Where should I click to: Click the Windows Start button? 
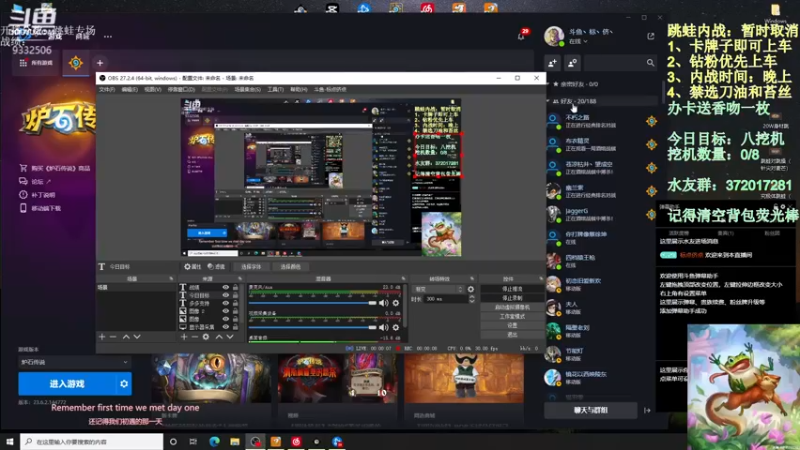coord(10,441)
